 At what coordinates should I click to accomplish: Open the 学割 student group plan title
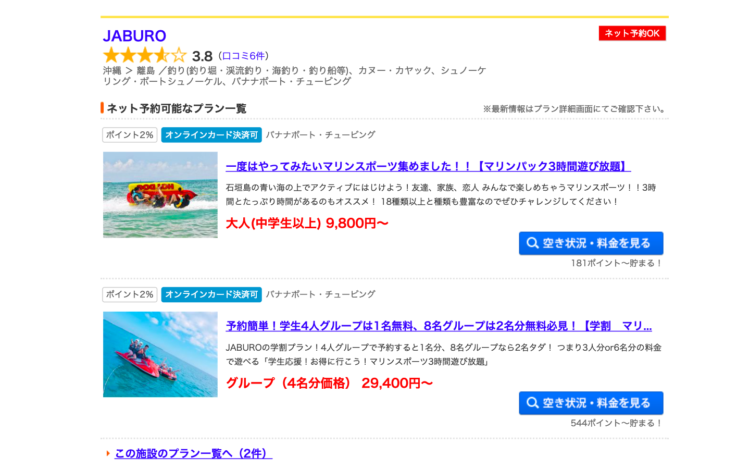(439, 326)
